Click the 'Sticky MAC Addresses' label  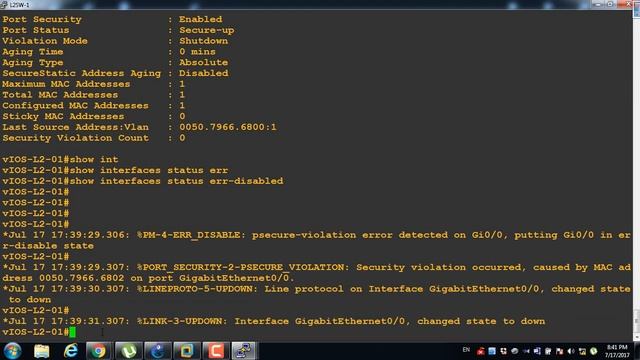63,116
